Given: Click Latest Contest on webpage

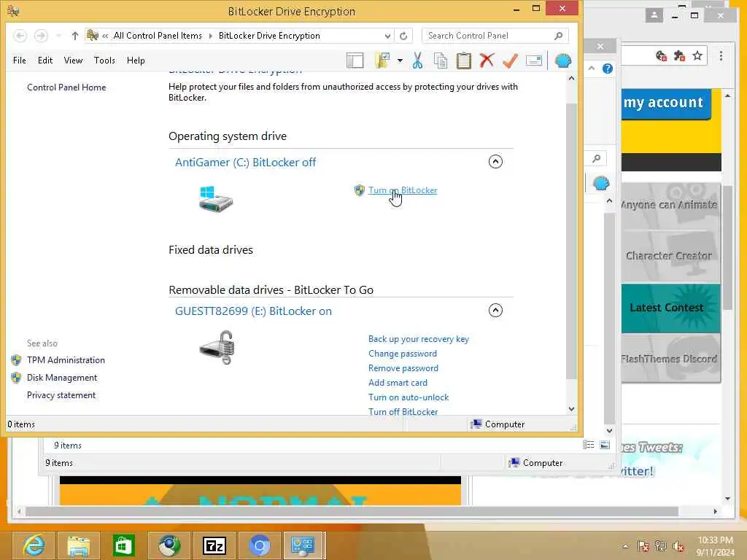Looking at the screenshot, I should [671, 308].
